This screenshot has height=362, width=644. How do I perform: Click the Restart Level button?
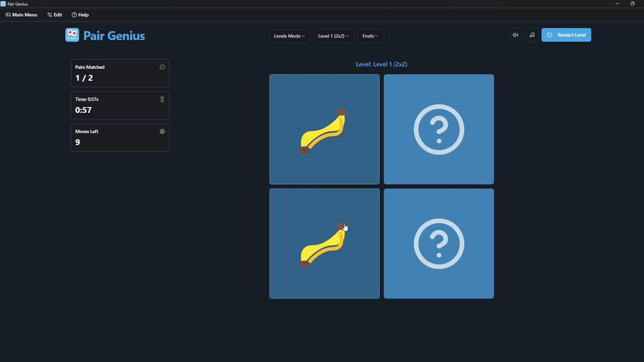tap(566, 35)
